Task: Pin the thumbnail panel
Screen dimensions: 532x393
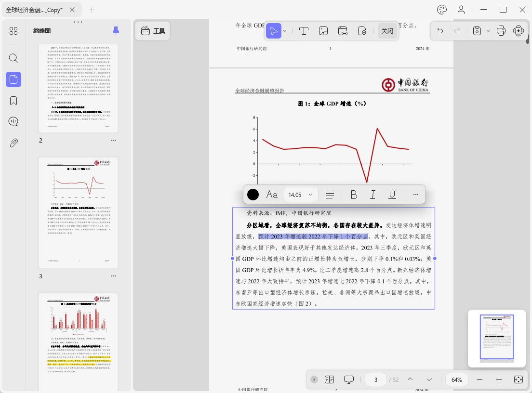Action: (116, 30)
